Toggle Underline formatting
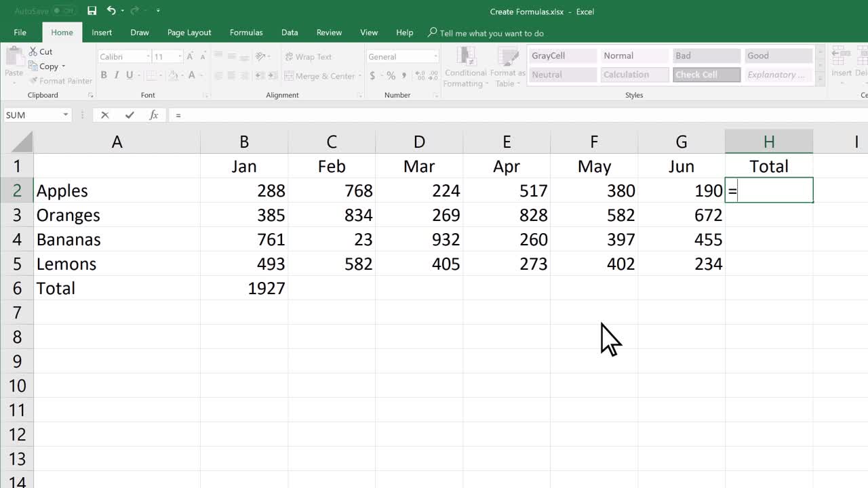Viewport: 868px width, 488px height. click(x=129, y=75)
